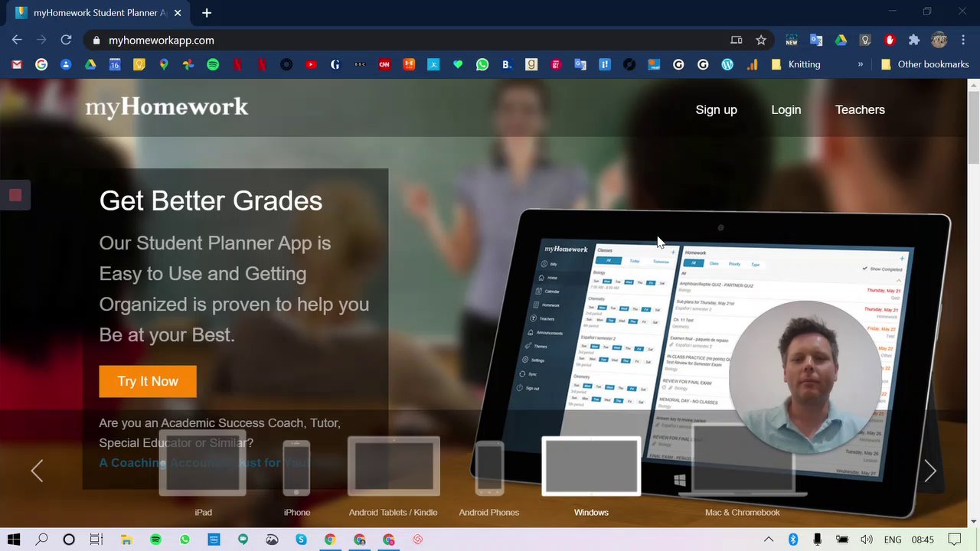Expand the hidden bookmarks chevron
The height and width of the screenshot is (551, 980).
[861, 64]
